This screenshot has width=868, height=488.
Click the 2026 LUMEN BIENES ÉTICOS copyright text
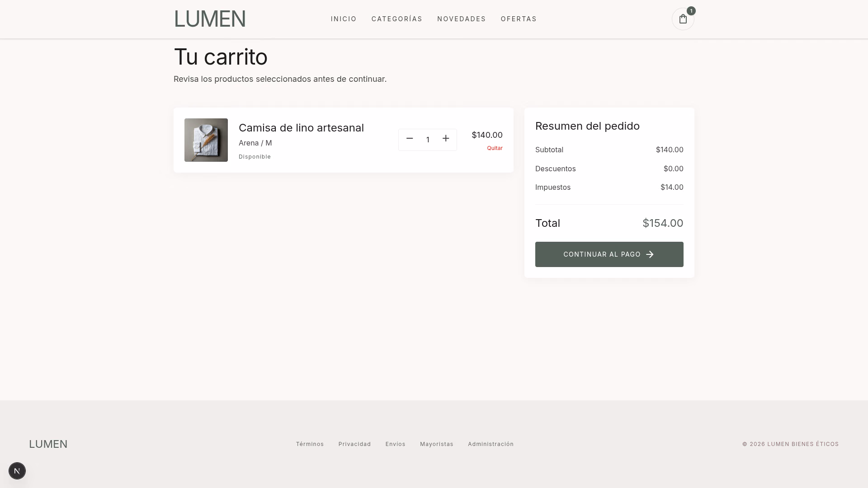click(790, 444)
